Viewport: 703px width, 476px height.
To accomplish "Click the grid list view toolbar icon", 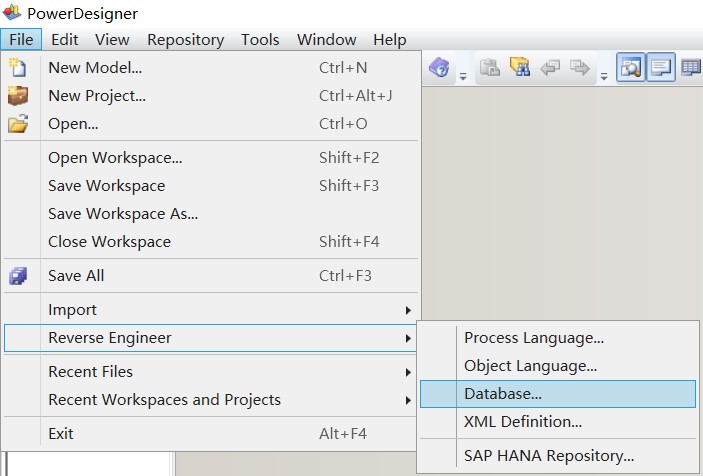I will (x=690, y=68).
